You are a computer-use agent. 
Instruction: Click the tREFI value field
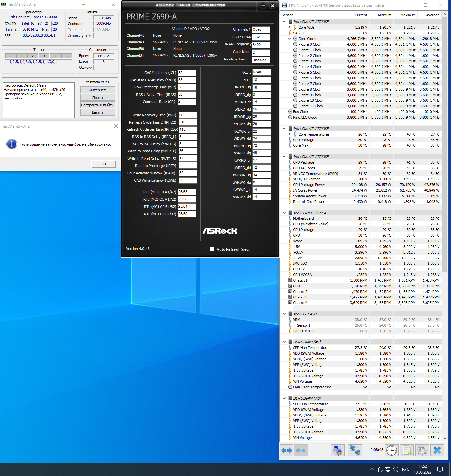(x=261, y=72)
